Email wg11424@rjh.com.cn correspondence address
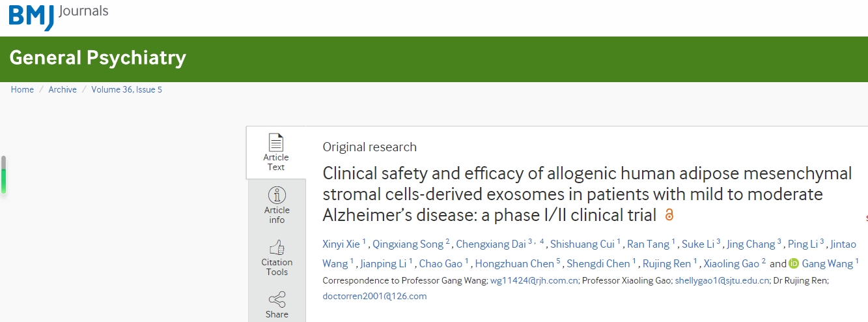Image resolution: width=868 pixels, height=322 pixels. click(x=534, y=281)
